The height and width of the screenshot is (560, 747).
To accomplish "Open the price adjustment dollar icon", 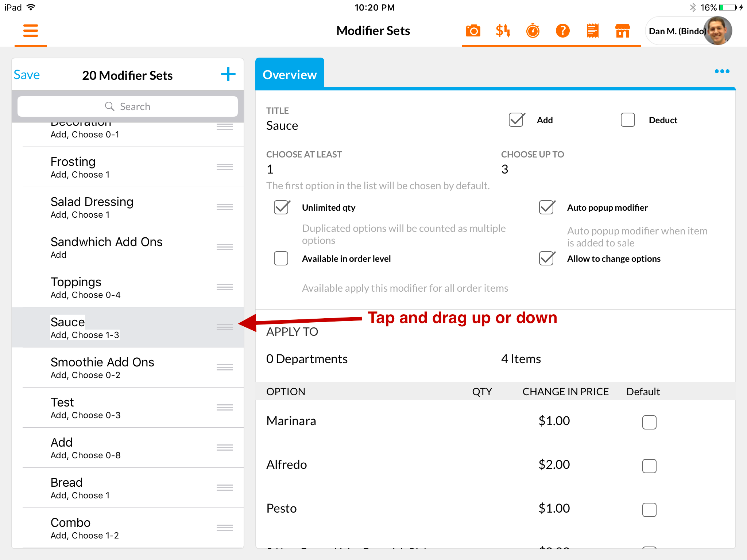I will pos(503,31).
